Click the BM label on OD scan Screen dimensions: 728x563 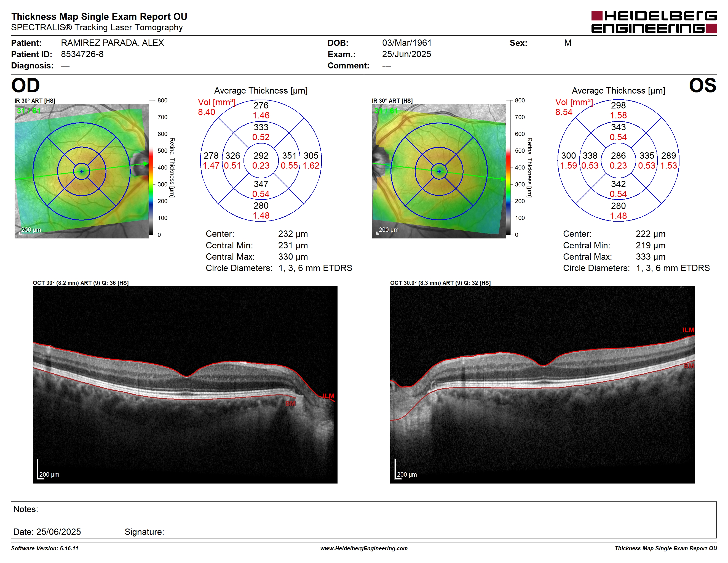click(x=290, y=403)
